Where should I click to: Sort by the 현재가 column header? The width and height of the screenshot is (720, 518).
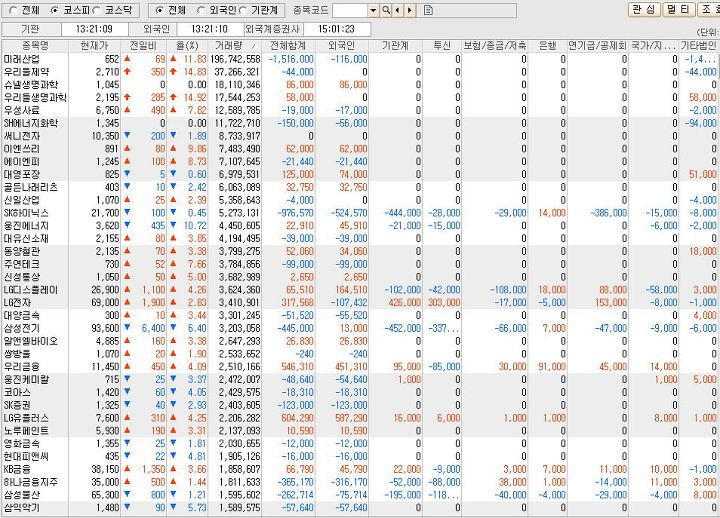tap(95, 45)
